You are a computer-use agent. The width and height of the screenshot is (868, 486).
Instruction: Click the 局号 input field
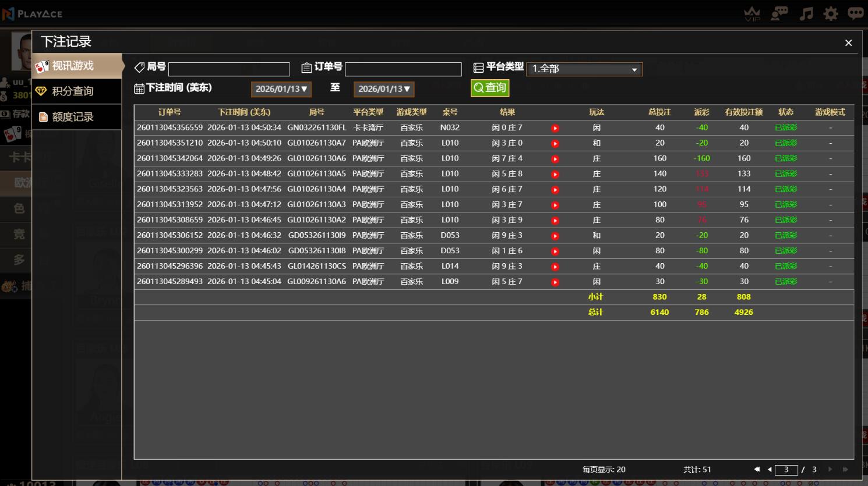pyautogui.click(x=229, y=69)
